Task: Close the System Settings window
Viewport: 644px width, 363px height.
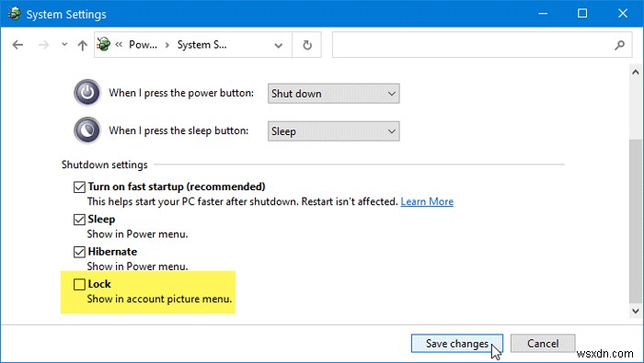Action: [x=623, y=14]
